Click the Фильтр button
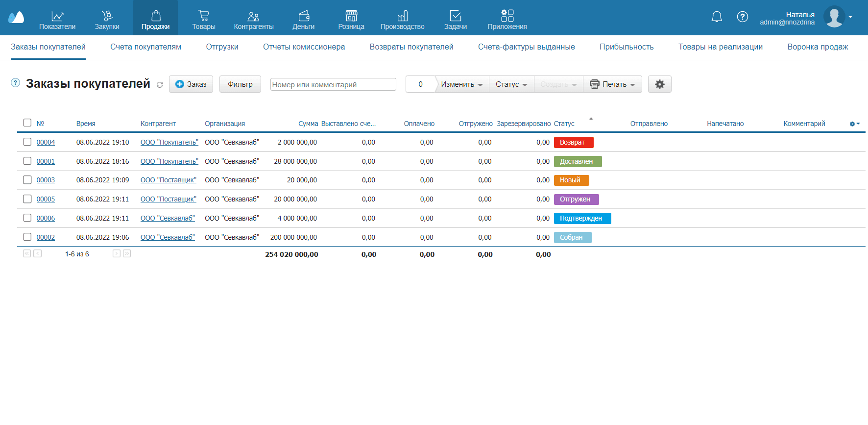The height and width of the screenshot is (425, 868). (x=240, y=84)
